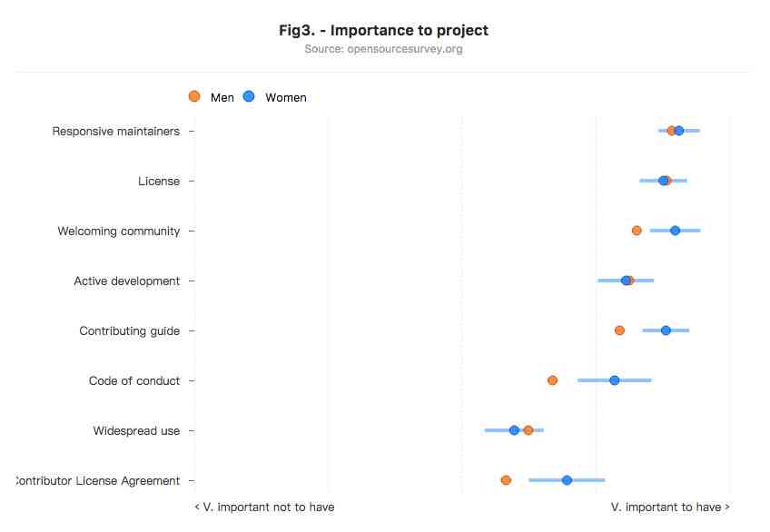Viewport: 770px width, 532px height.
Task: Click the opensourcesurvey.org source subtitle
Action: click(x=383, y=49)
